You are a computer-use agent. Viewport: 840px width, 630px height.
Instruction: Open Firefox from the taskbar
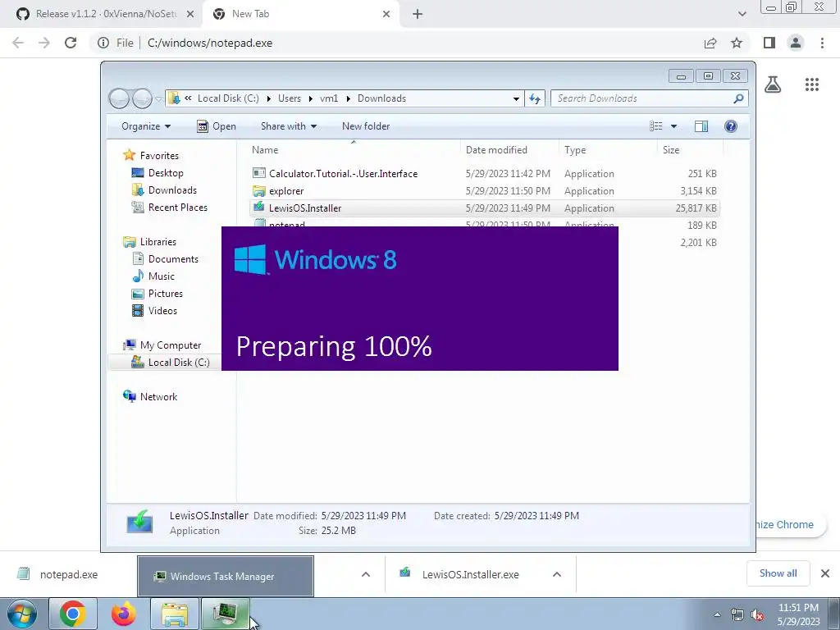124,614
